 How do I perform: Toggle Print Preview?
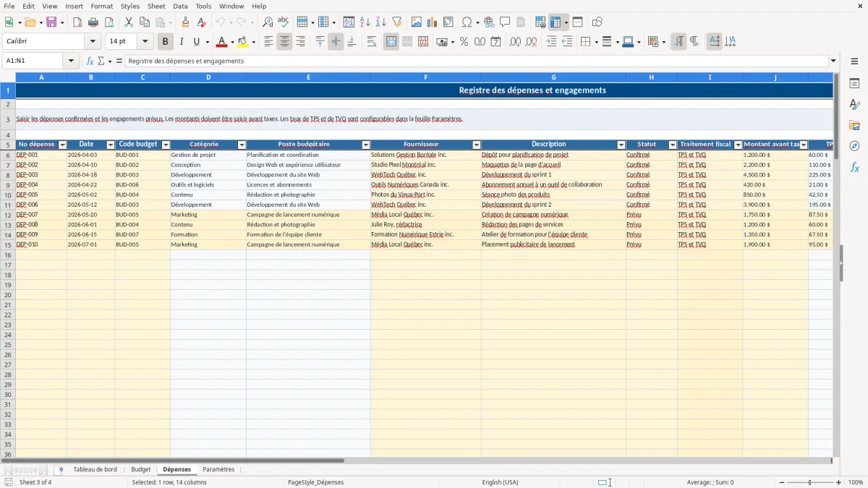point(109,22)
